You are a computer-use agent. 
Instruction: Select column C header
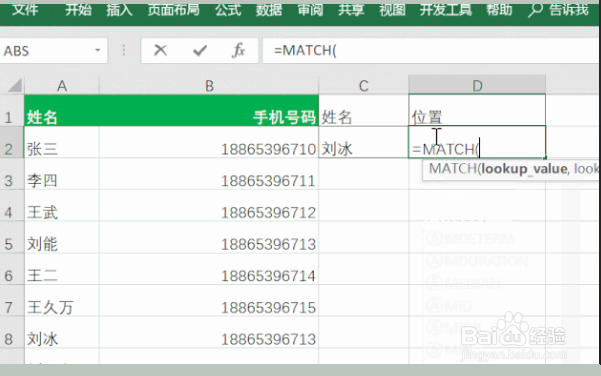point(363,85)
